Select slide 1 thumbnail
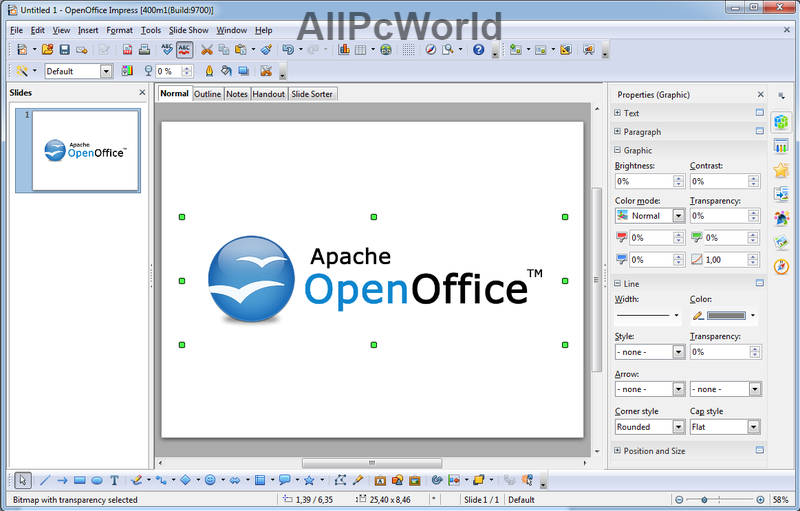Screen dimensions: 800x511 click(x=78, y=150)
